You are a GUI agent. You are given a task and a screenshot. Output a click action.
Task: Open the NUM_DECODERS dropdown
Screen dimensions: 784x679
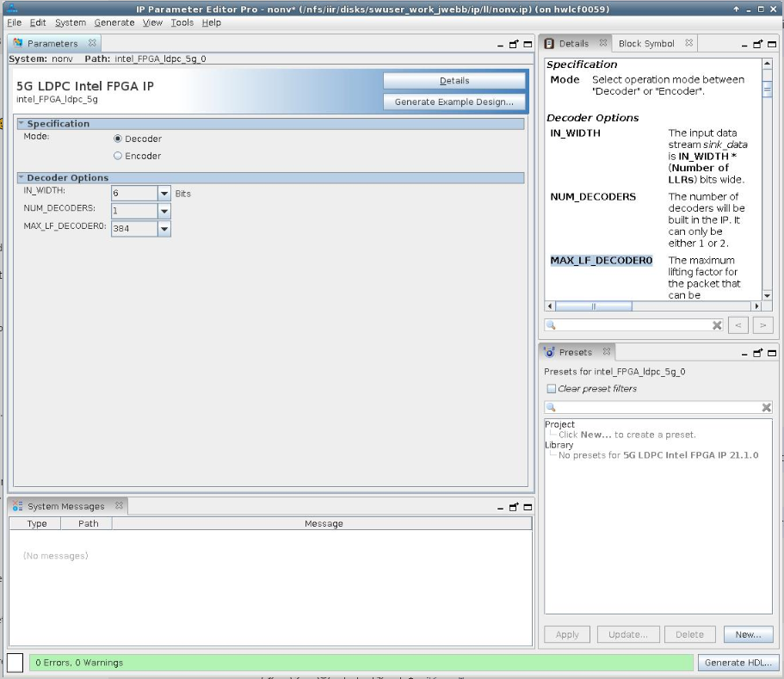click(164, 211)
